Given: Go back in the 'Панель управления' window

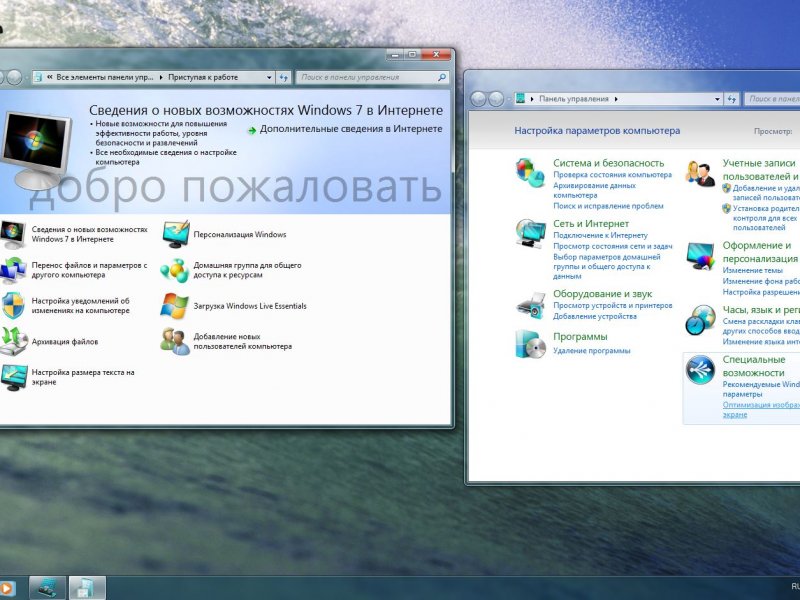Looking at the screenshot, I should [x=478, y=99].
